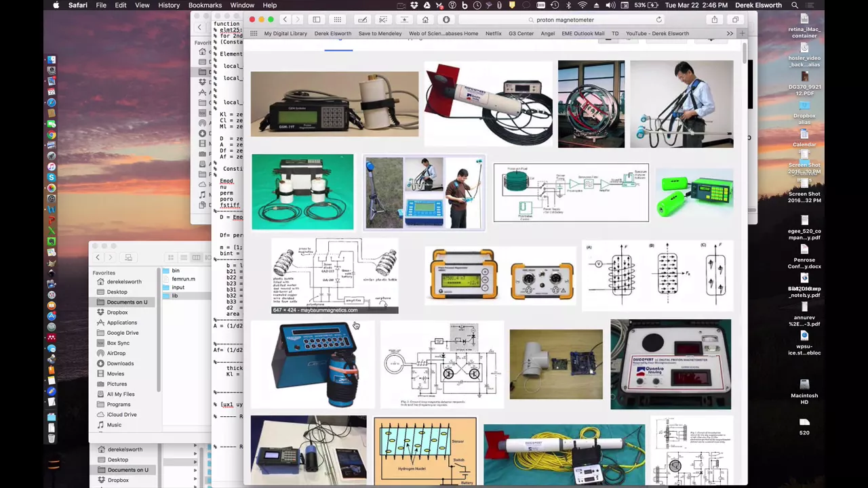The height and width of the screenshot is (488, 868).
Task: Open the Favorites grid in bookmarks bar
Action: click(254, 33)
